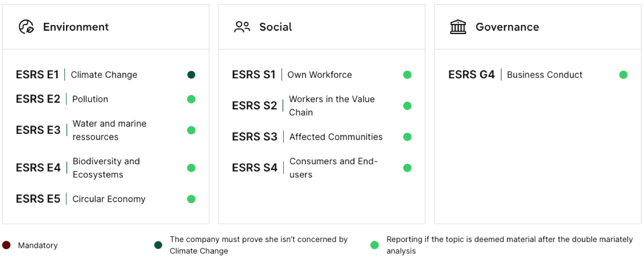Screen dimensions: 644x262
Task: Select the dark green legend dot for Climate Change
Action: [158, 245]
